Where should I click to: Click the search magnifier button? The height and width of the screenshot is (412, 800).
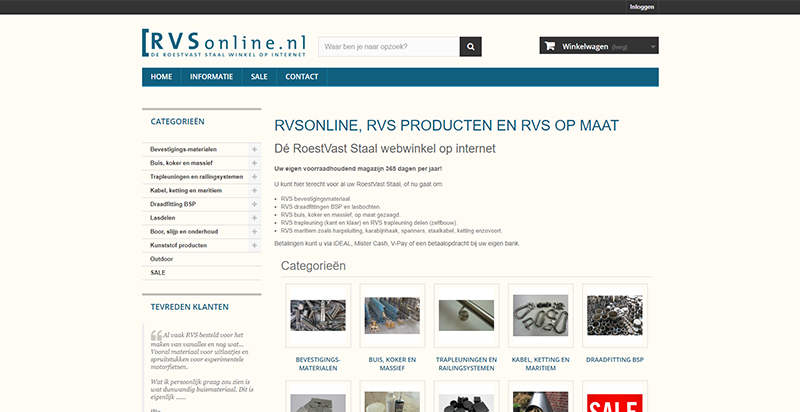470,46
